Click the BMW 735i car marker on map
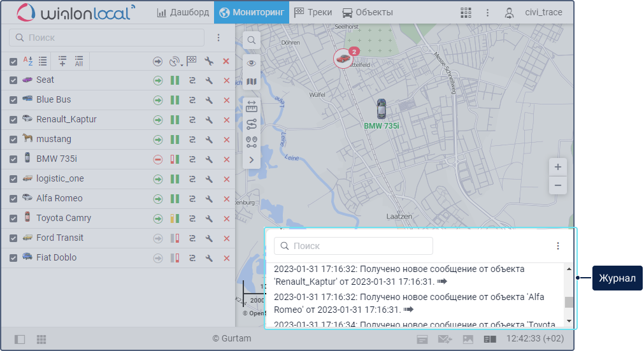This screenshot has width=644, height=351. coord(381,108)
